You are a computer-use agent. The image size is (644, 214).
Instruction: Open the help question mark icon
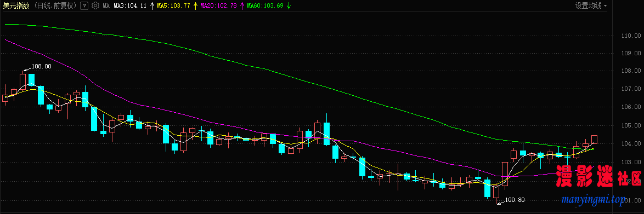click(84, 5)
